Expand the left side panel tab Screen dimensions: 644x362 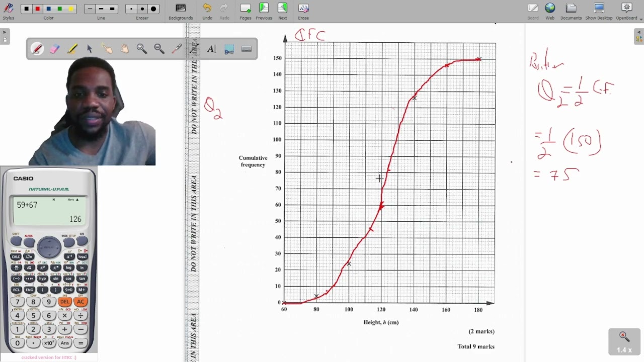(5, 37)
